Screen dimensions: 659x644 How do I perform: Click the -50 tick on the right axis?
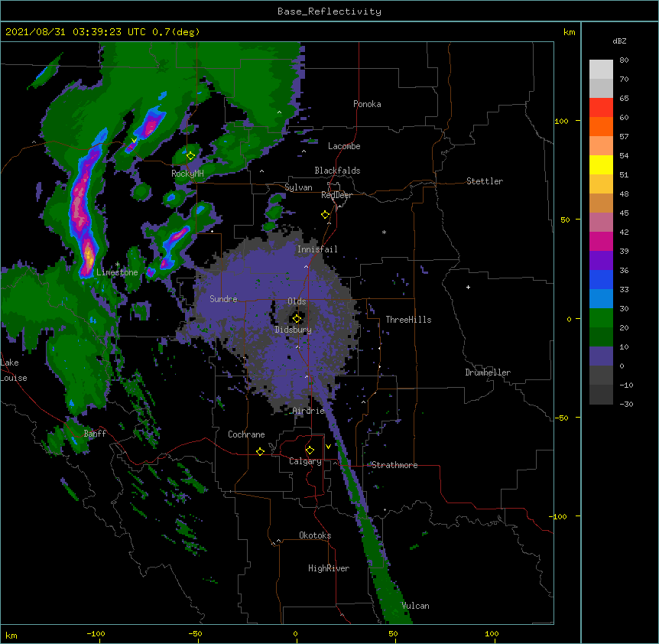coord(561,418)
